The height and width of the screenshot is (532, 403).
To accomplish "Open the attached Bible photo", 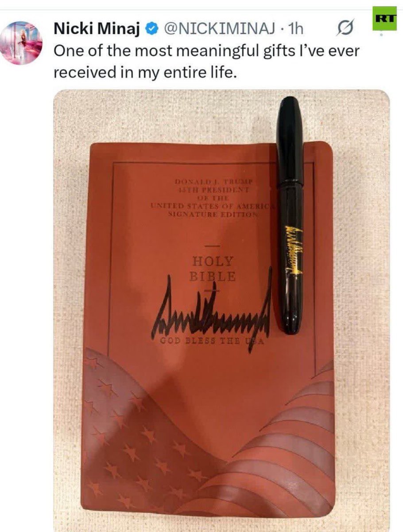I will coord(221,310).
